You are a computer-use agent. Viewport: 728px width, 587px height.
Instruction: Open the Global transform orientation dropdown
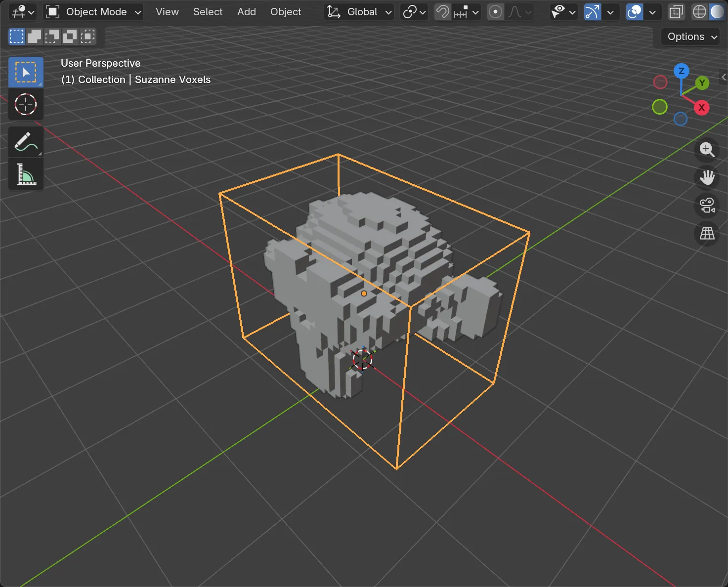click(x=359, y=12)
